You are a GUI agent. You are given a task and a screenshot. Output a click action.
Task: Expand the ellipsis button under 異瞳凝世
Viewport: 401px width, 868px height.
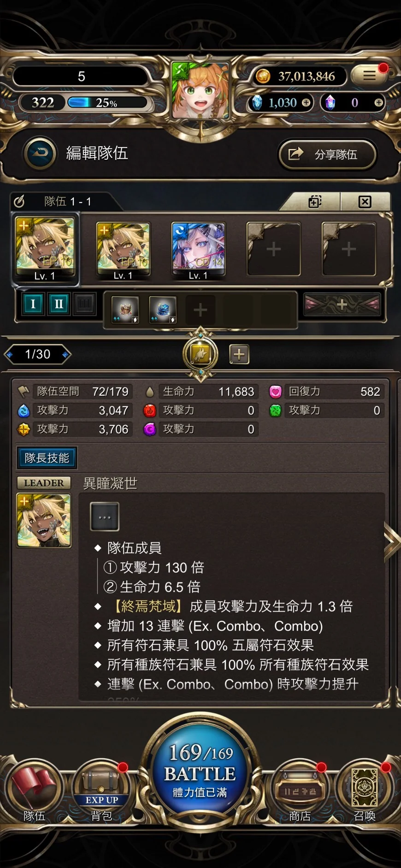[105, 517]
